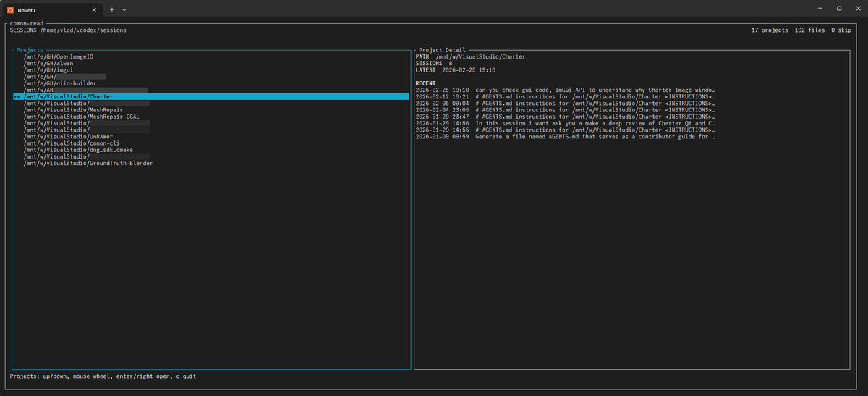Image resolution: width=868 pixels, height=396 pixels.
Task: Click the 2026-02-12 10:21 session entry
Action: click(566, 96)
